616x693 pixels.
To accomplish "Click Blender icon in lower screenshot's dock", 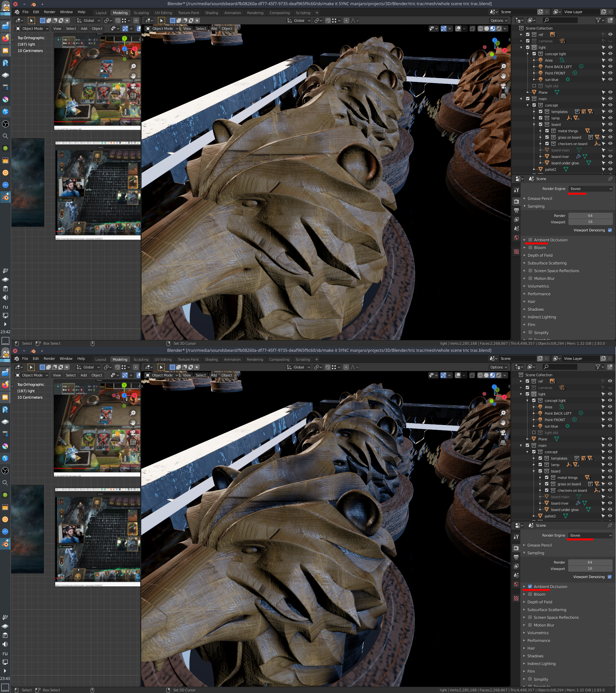I will [5, 543].
